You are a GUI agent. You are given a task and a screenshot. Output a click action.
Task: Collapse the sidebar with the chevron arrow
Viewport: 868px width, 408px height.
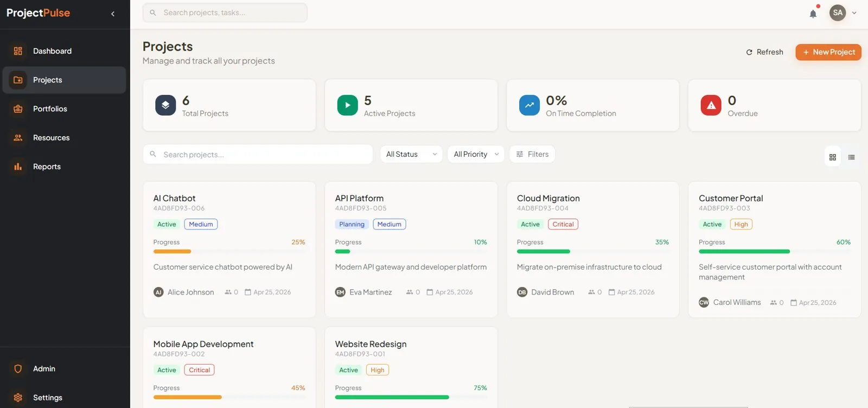click(113, 14)
